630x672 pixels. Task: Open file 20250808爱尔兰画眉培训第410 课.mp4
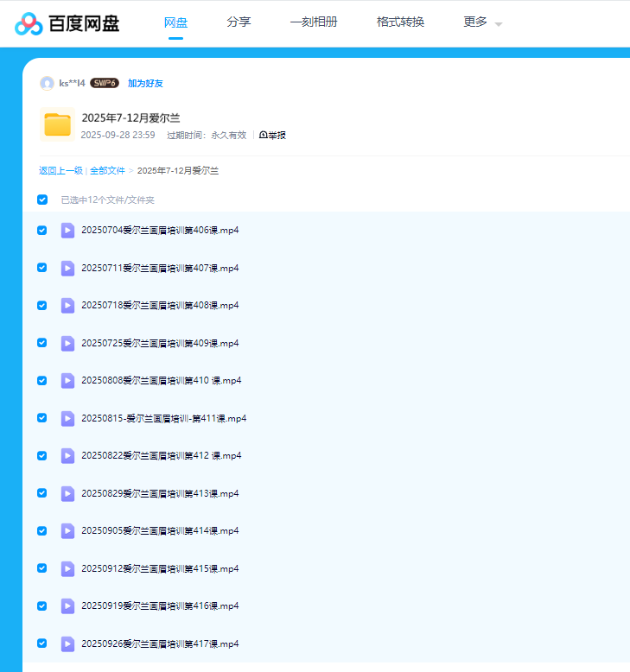click(162, 381)
